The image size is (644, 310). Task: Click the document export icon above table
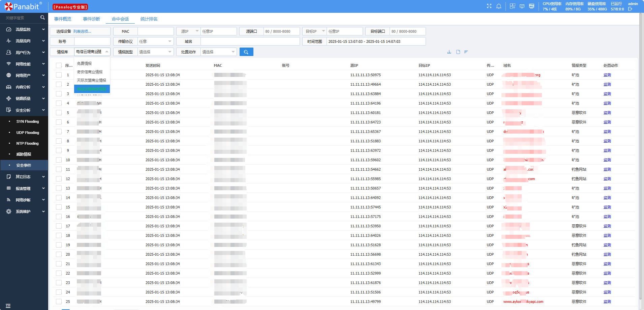point(458,52)
